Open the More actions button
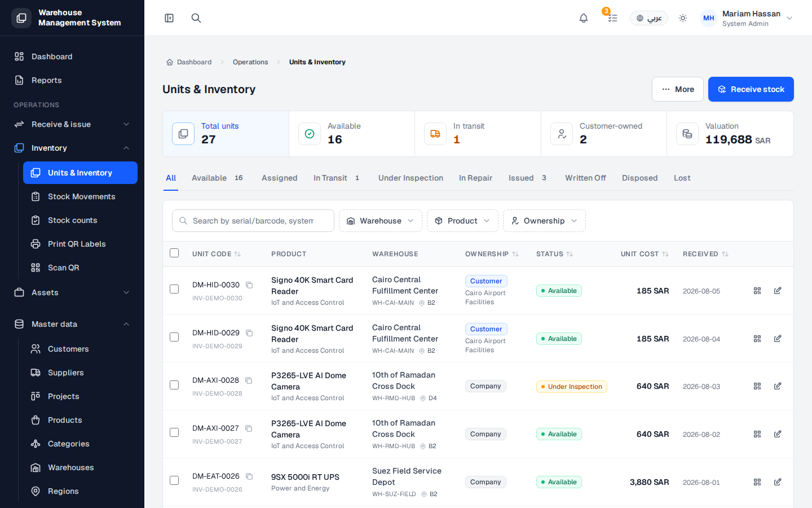Viewport: 812px width, 508px height. pos(678,89)
